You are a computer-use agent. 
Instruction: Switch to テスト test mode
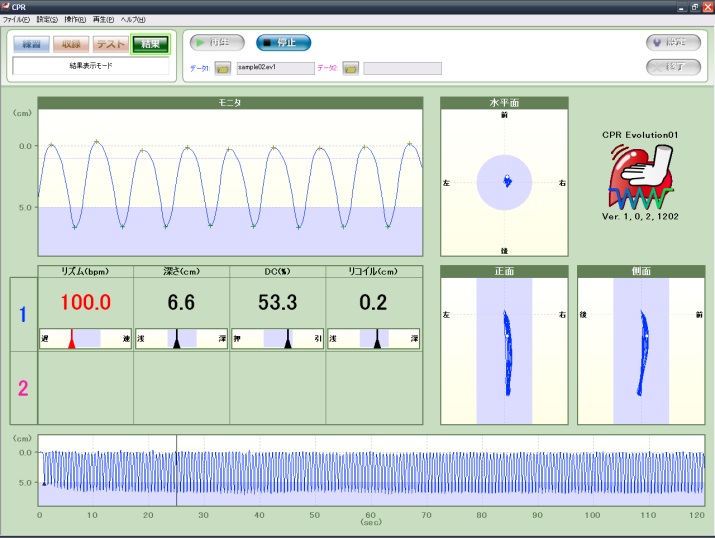tap(110, 43)
